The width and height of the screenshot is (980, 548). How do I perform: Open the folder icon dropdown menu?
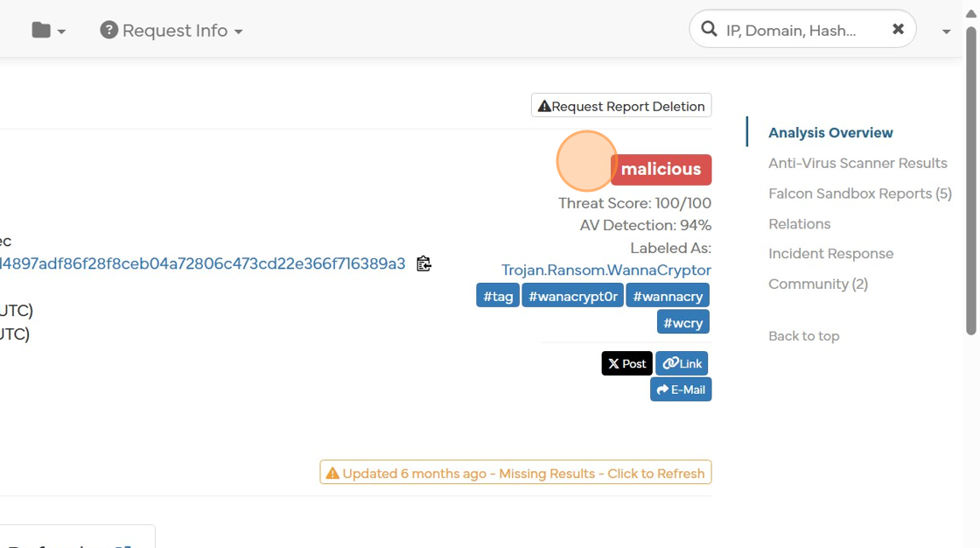point(48,31)
